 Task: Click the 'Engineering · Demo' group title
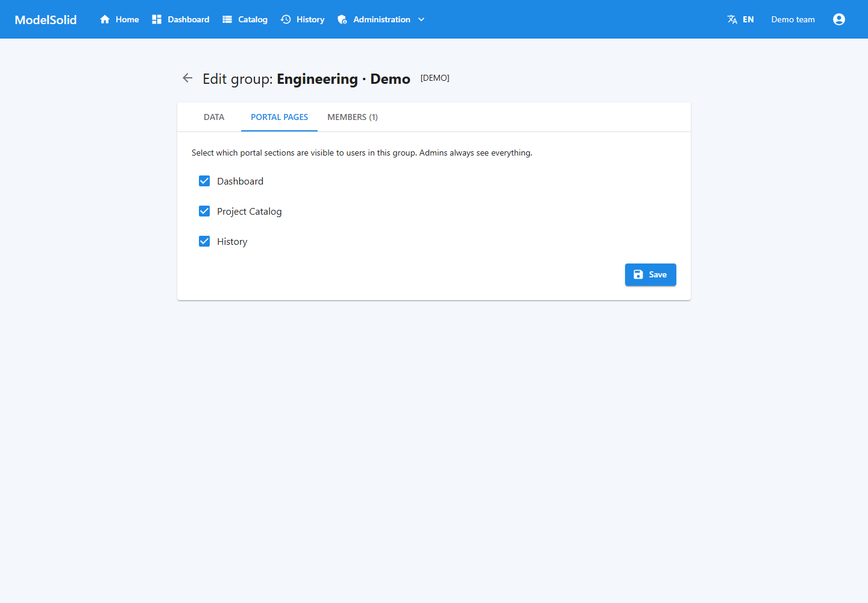344,79
